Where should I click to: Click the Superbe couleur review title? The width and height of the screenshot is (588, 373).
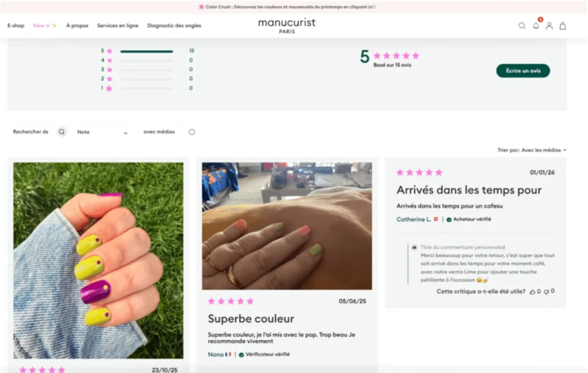tap(251, 318)
